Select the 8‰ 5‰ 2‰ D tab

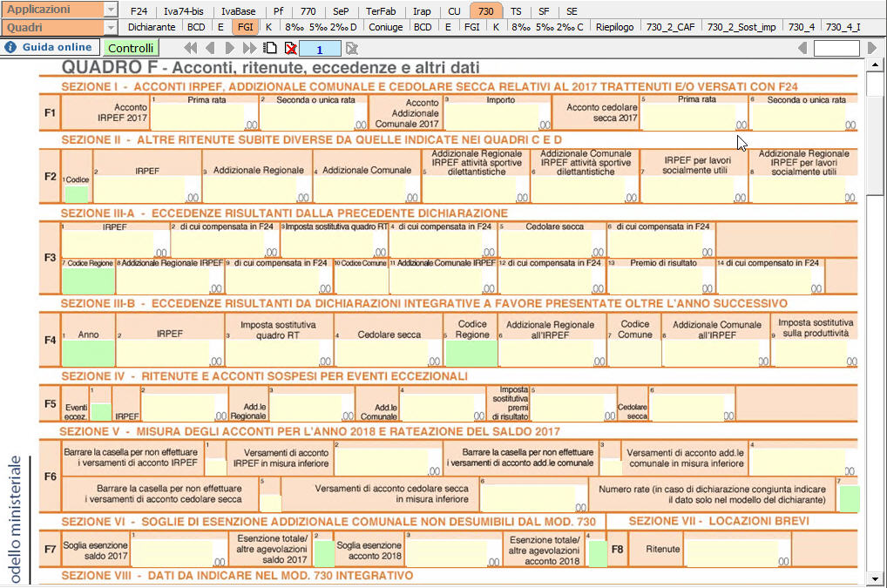click(321, 27)
